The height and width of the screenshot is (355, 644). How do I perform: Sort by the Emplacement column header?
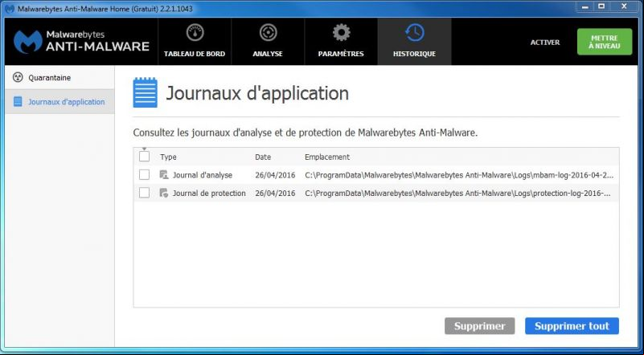point(327,157)
